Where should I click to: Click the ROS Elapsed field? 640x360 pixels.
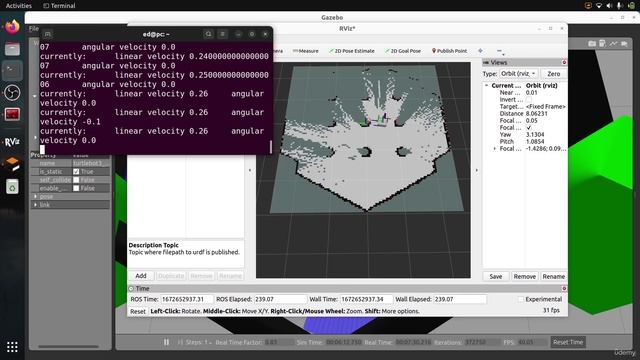280,299
